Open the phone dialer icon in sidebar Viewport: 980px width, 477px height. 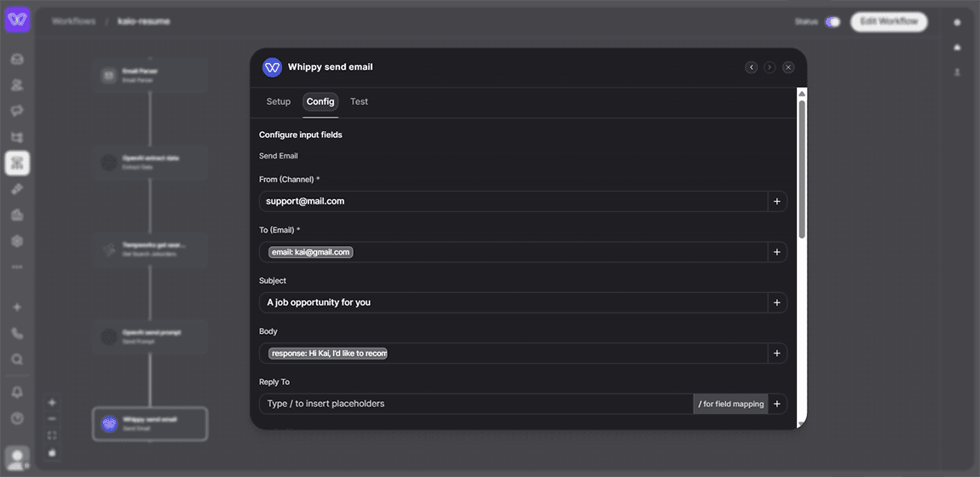pyautogui.click(x=17, y=333)
